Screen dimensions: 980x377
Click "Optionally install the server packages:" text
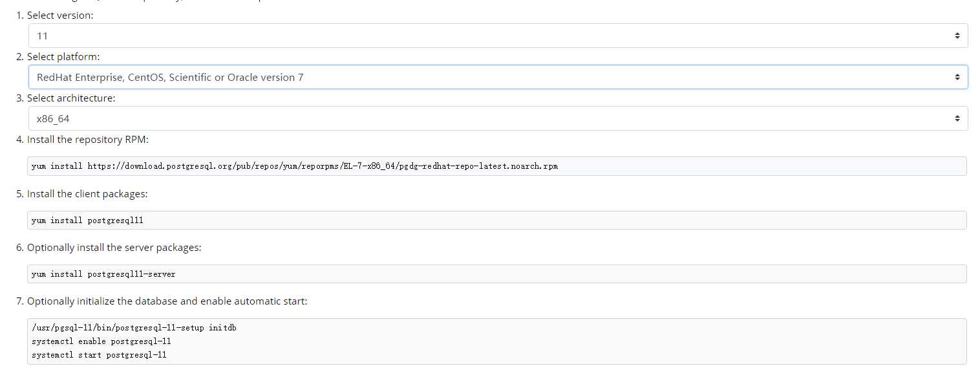[x=114, y=248]
